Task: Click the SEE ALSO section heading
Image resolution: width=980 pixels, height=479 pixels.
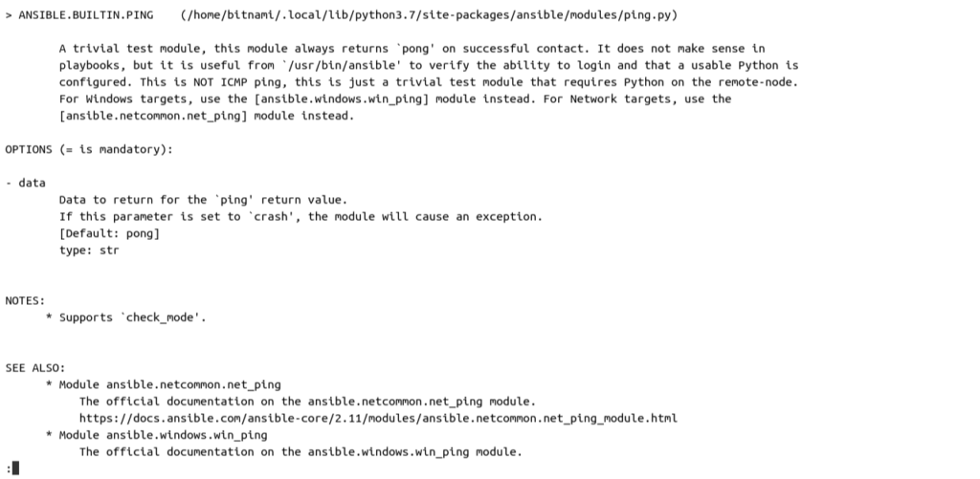Action: coord(35,368)
